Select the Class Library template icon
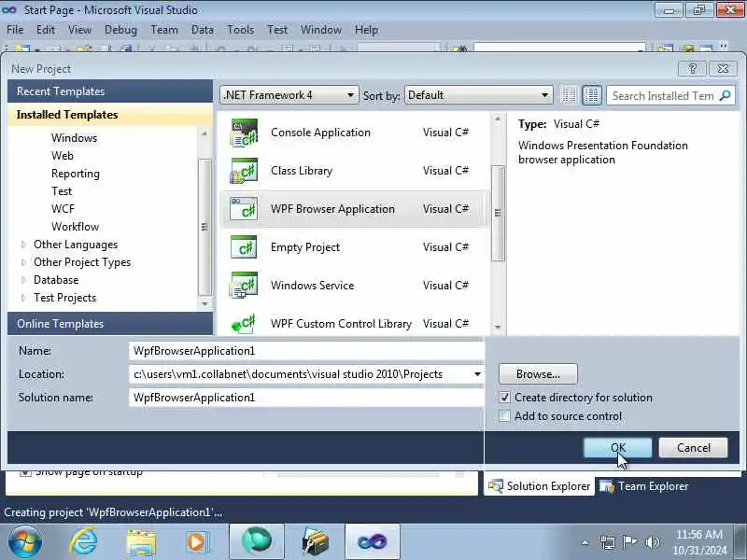 pos(244,171)
